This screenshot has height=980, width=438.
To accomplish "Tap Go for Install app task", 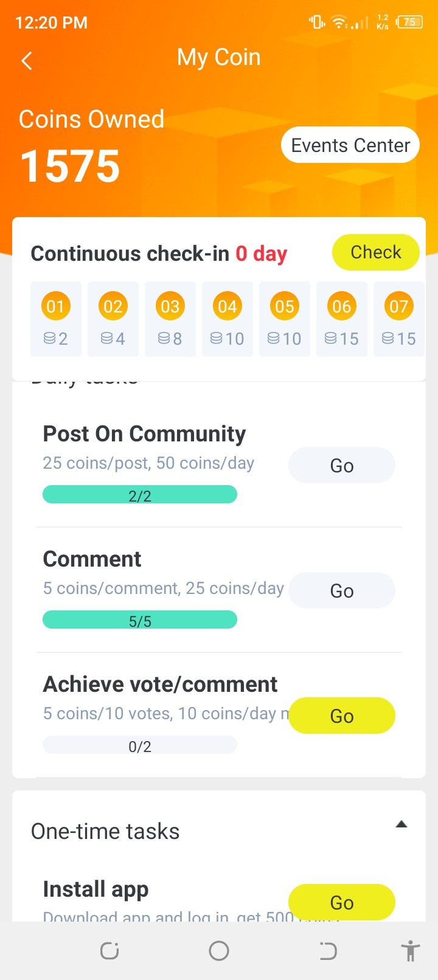I will coord(341,902).
